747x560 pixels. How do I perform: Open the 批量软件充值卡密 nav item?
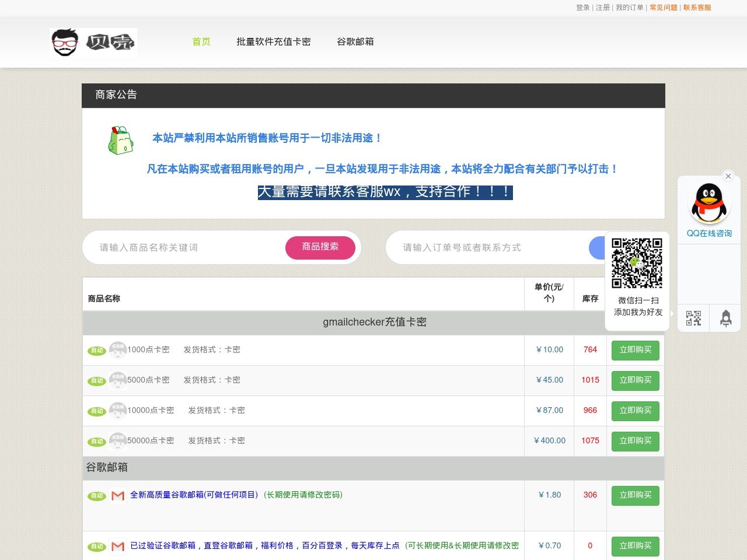point(274,41)
